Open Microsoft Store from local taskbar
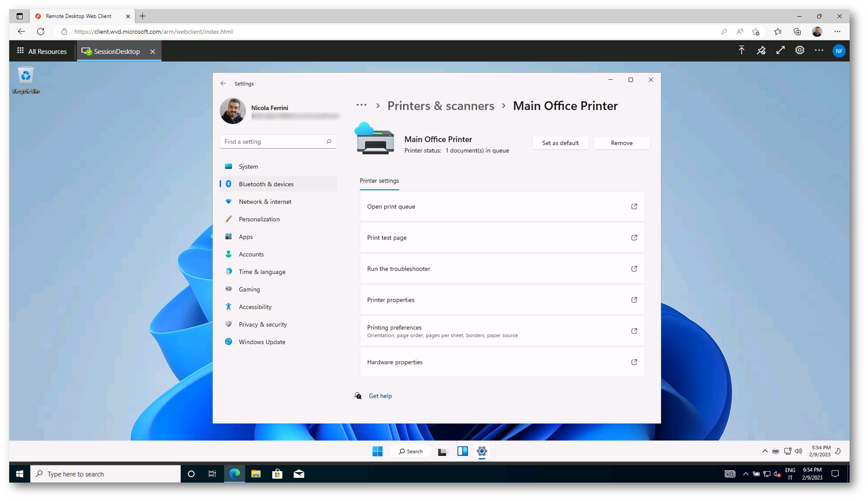The width and height of the screenshot is (868, 501). [277, 474]
